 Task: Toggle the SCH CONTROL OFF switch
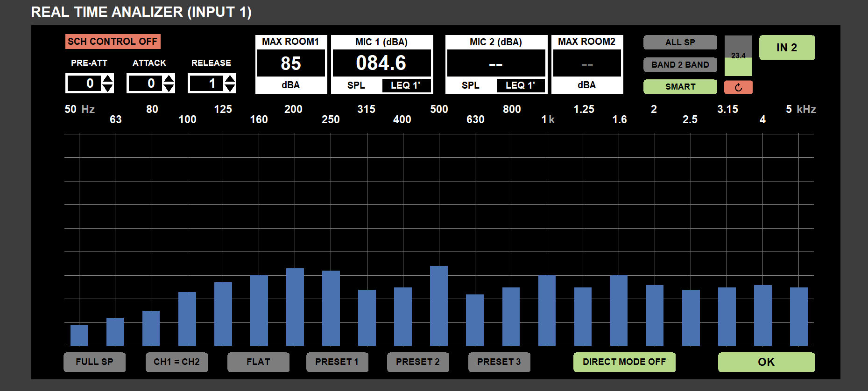tap(113, 42)
